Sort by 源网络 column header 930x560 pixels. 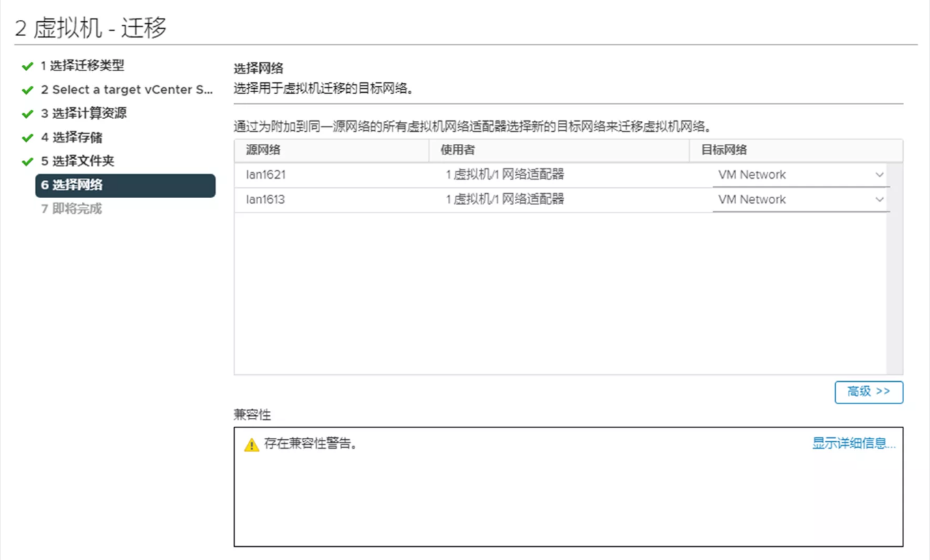[263, 150]
